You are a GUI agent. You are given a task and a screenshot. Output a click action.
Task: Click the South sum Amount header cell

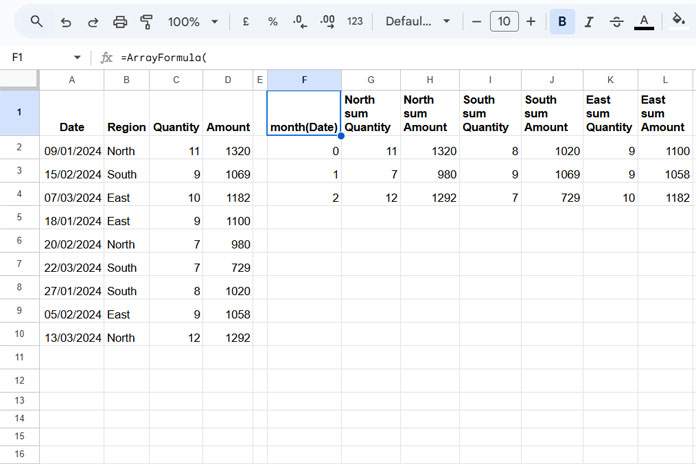coord(552,113)
